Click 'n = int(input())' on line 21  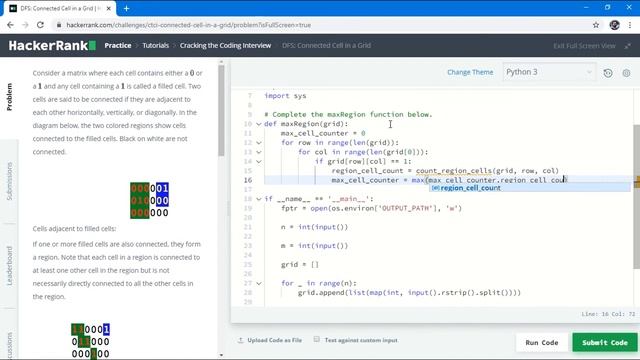(x=314, y=227)
